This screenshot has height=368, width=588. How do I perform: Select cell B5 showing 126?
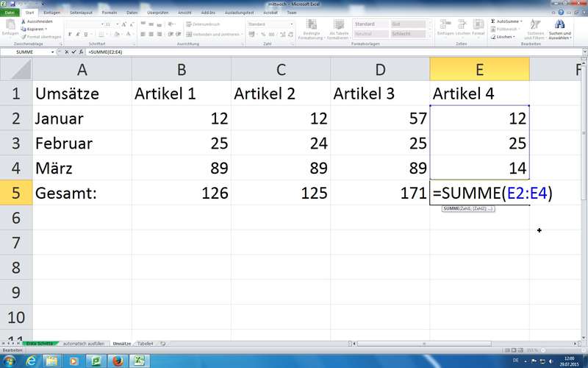tap(182, 193)
